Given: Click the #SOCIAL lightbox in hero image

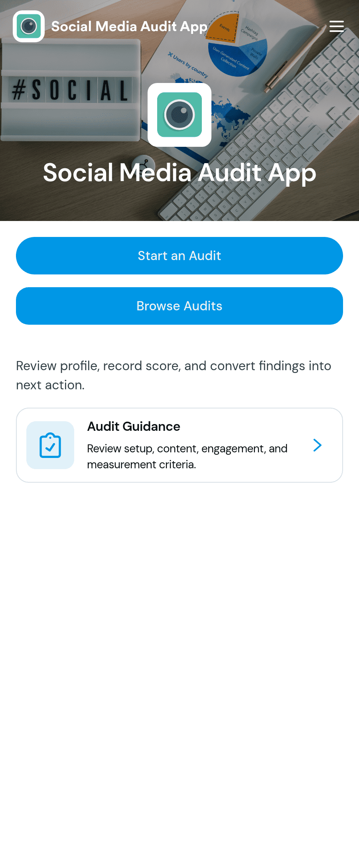Looking at the screenshot, I should click(x=70, y=90).
